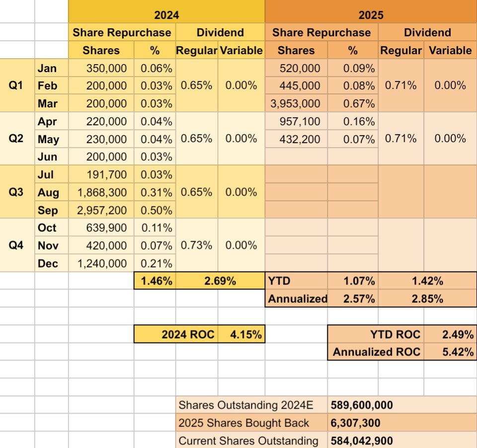The height and width of the screenshot is (448, 477).
Task: Click the 2025 Share Repurchase header
Action: pos(321,32)
